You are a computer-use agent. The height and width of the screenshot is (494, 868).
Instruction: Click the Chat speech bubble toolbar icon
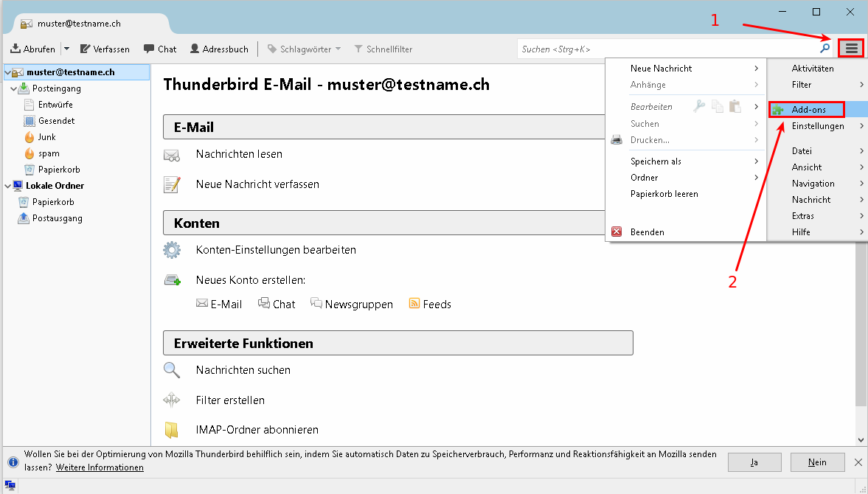coord(149,49)
